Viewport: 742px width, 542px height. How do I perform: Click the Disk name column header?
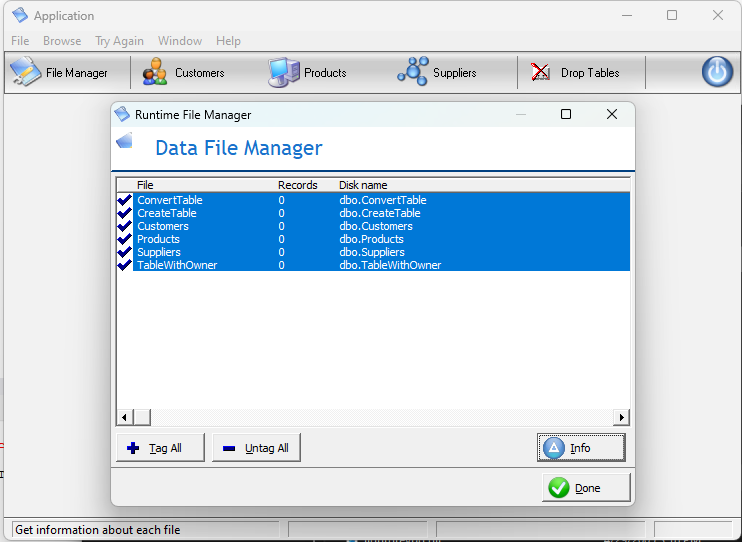(363, 185)
